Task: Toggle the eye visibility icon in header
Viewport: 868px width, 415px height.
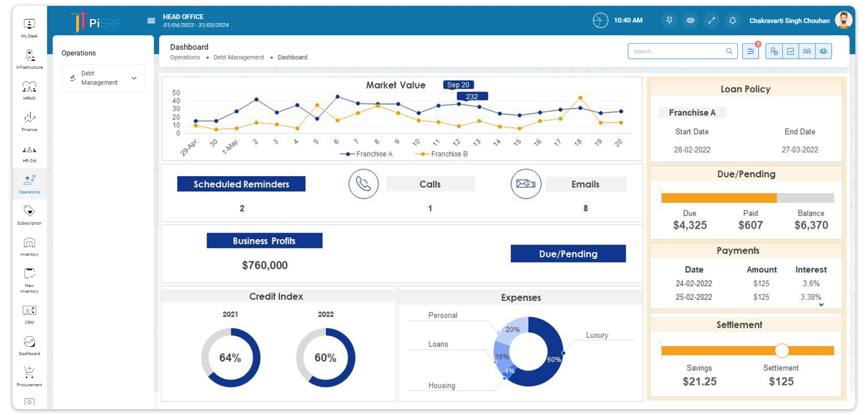Action: [x=690, y=20]
